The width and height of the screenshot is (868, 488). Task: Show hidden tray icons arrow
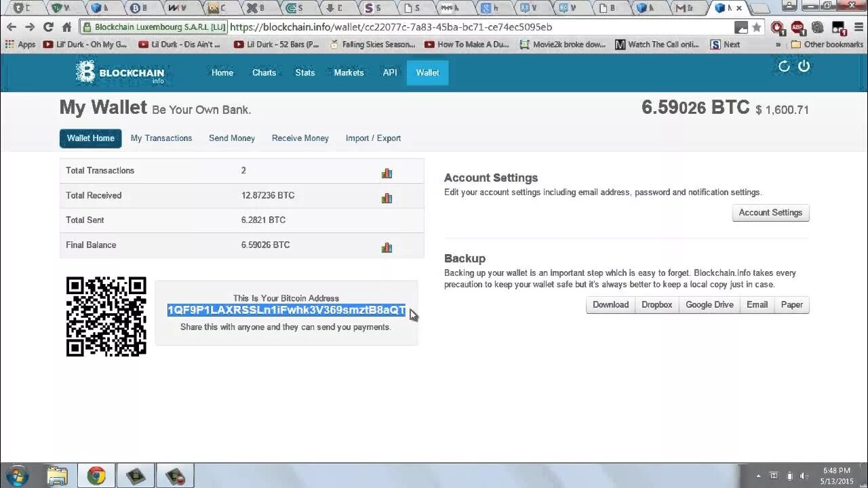click(x=759, y=476)
